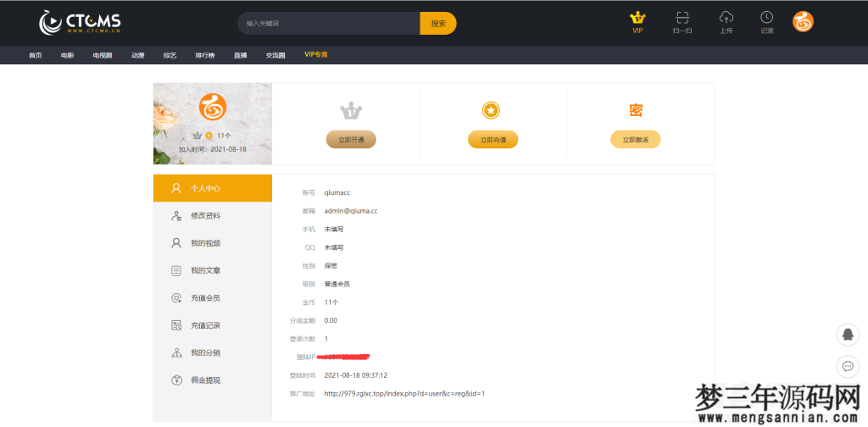The image size is (868, 427).
Task: Click the heart icon beside 充值会员
Action: click(x=176, y=298)
